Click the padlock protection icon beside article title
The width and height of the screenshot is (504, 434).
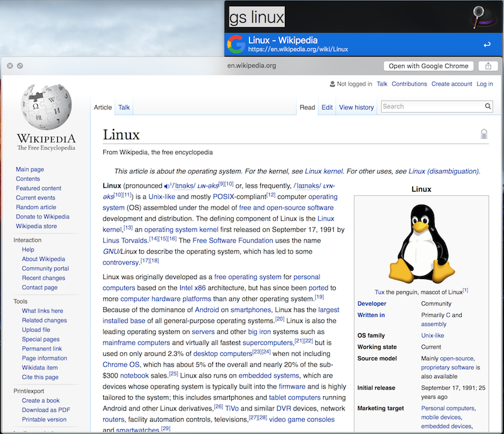point(484,134)
